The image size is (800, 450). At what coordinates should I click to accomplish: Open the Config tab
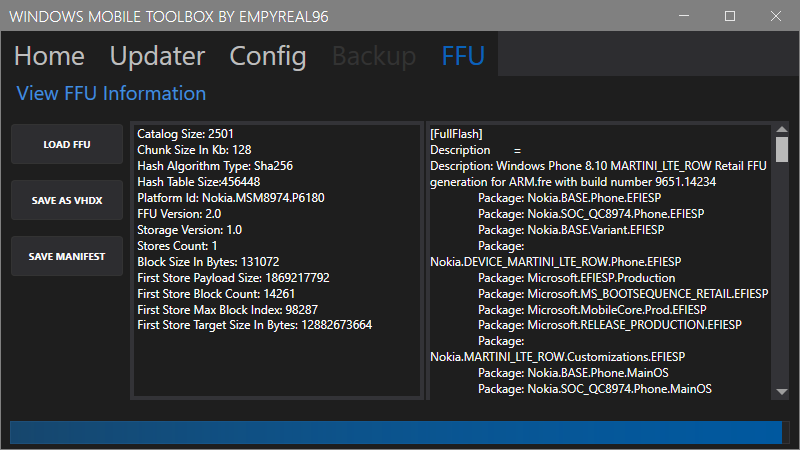(268, 56)
